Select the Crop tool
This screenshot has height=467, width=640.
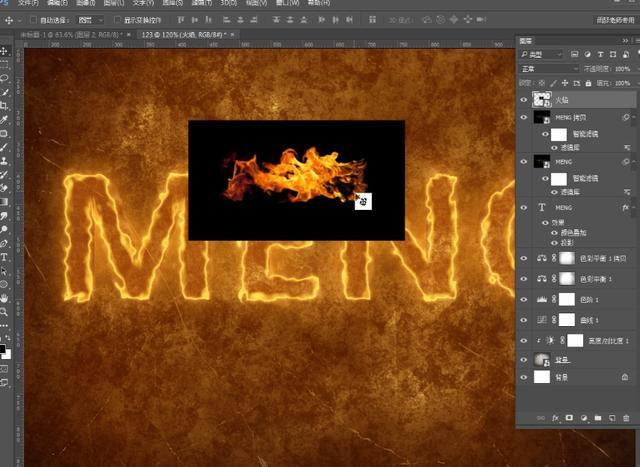click(4, 106)
